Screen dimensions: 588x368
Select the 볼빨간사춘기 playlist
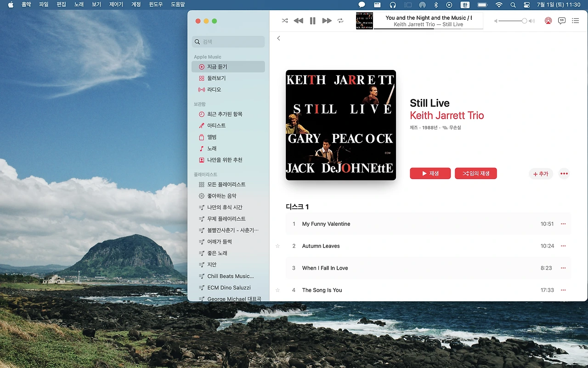coord(228,230)
